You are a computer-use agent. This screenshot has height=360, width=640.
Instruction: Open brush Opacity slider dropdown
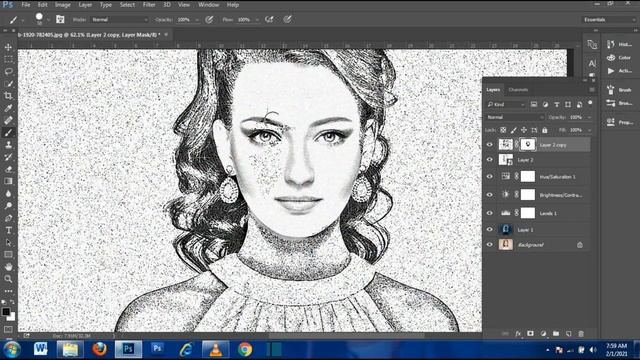point(197,20)
